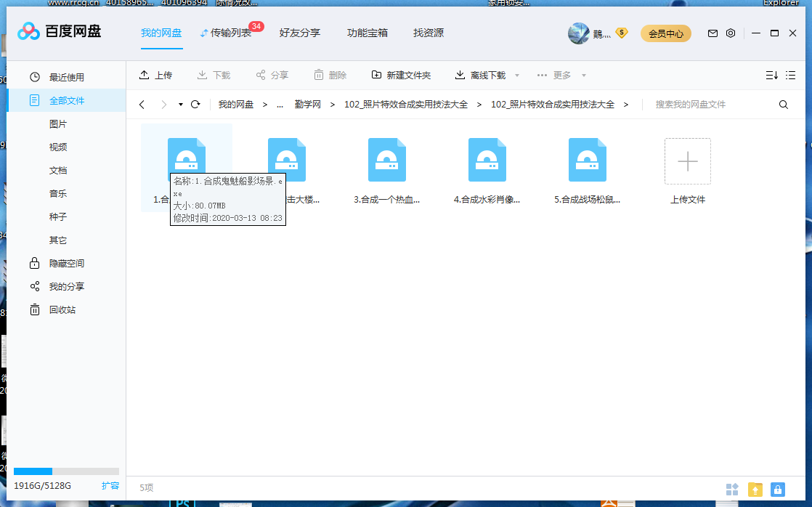Select 全部文件 in sidebar
Screen dimensions: 812x507
pyautogui.click(x=66, y=100)
